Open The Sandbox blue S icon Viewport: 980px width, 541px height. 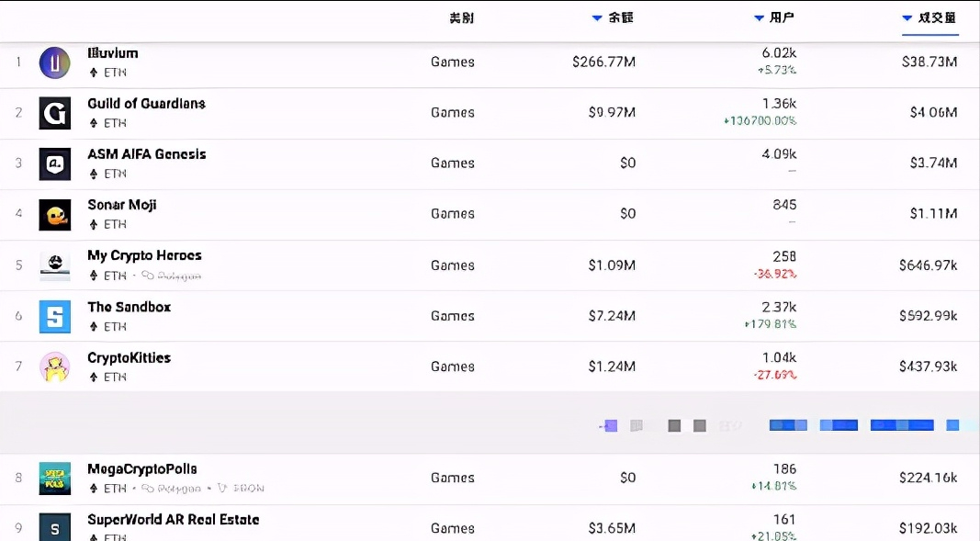[55, 316]
